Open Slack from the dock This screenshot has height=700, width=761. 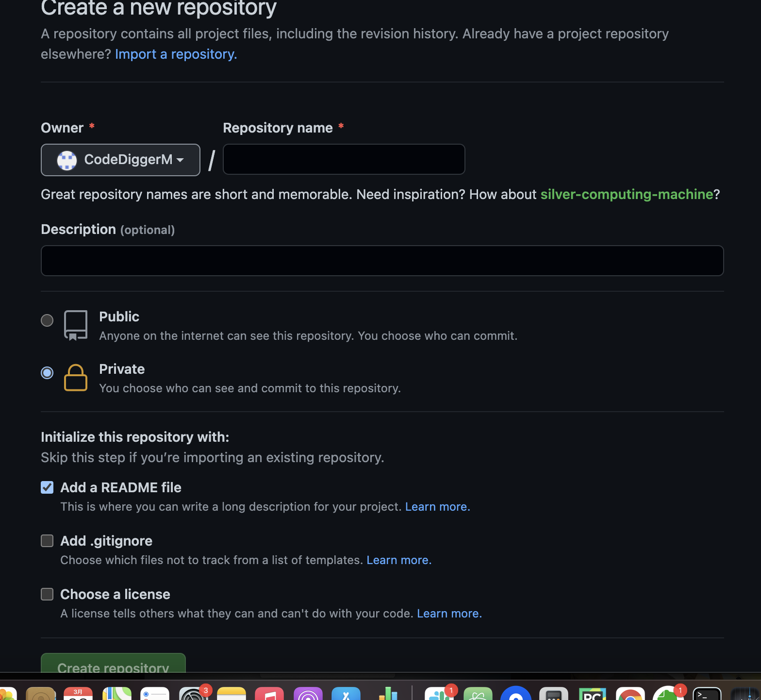(x=440, y=693)
